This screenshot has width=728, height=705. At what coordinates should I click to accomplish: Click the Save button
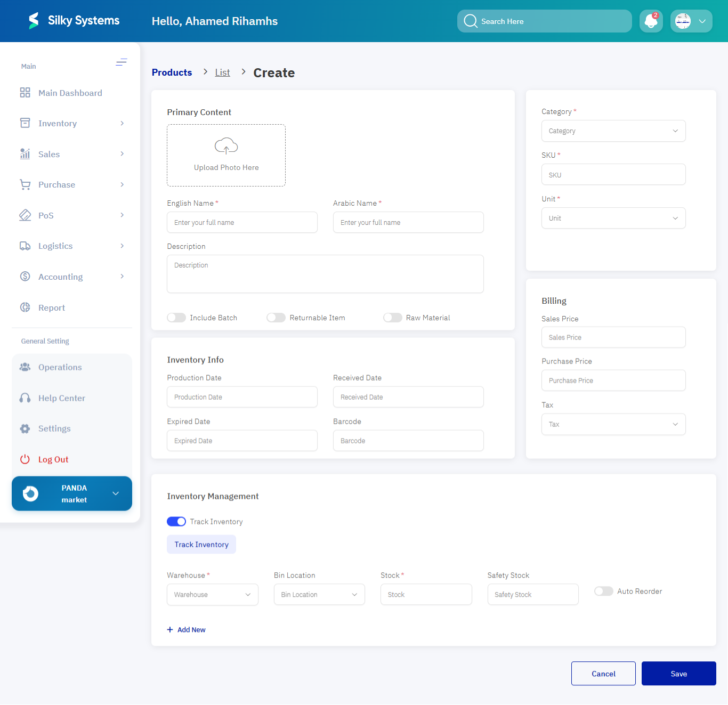(678, 673)
